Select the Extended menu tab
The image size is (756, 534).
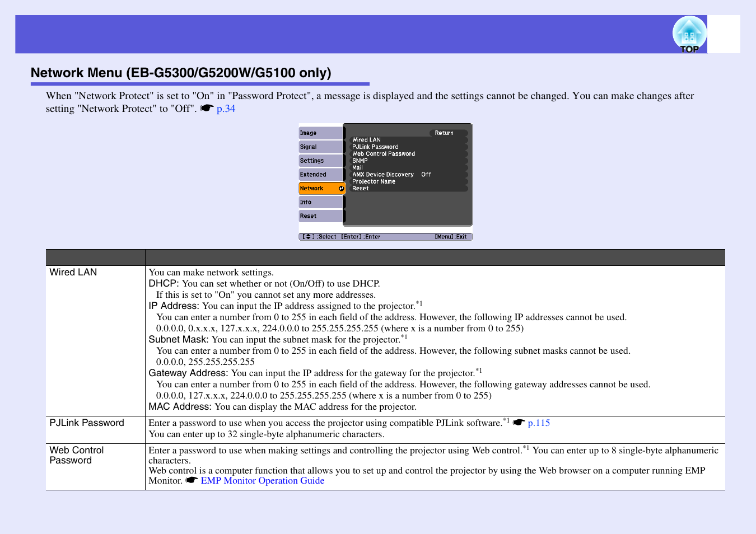(x=321, y=175)
